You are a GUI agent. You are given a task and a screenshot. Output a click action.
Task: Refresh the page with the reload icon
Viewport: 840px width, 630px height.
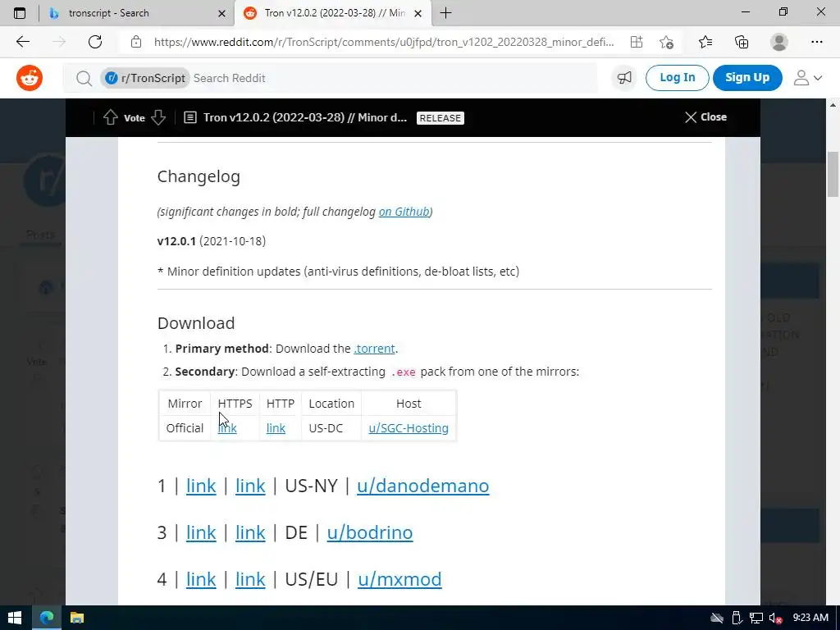click(95, 42)
